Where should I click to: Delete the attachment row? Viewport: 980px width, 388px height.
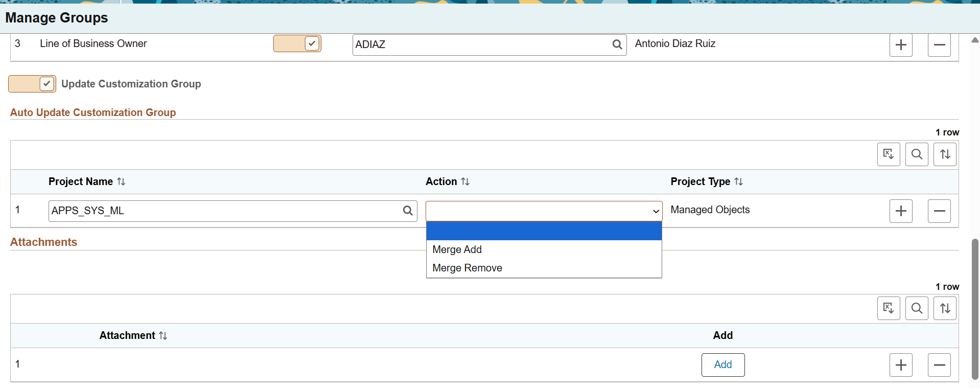[939, 365]
